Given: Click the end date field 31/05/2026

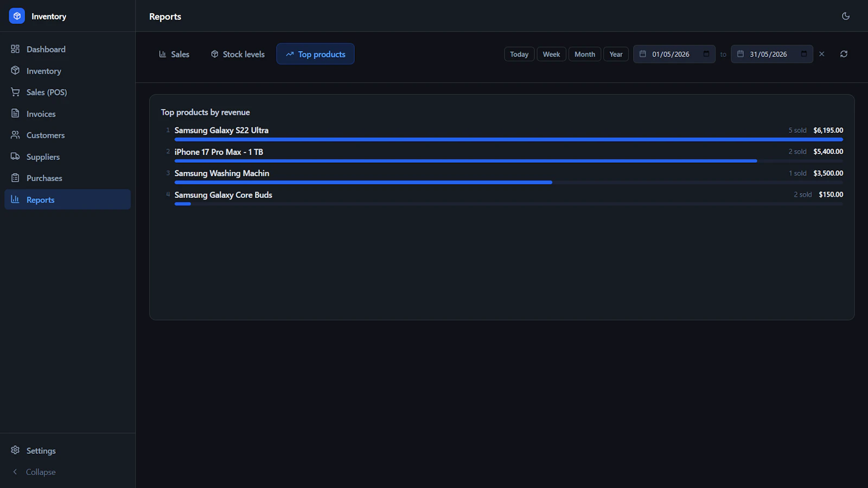Looking at the screenshot, I should coord(772,54).
